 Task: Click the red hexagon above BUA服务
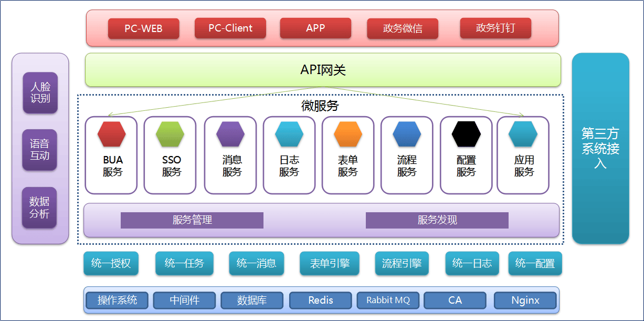point(112,134)
